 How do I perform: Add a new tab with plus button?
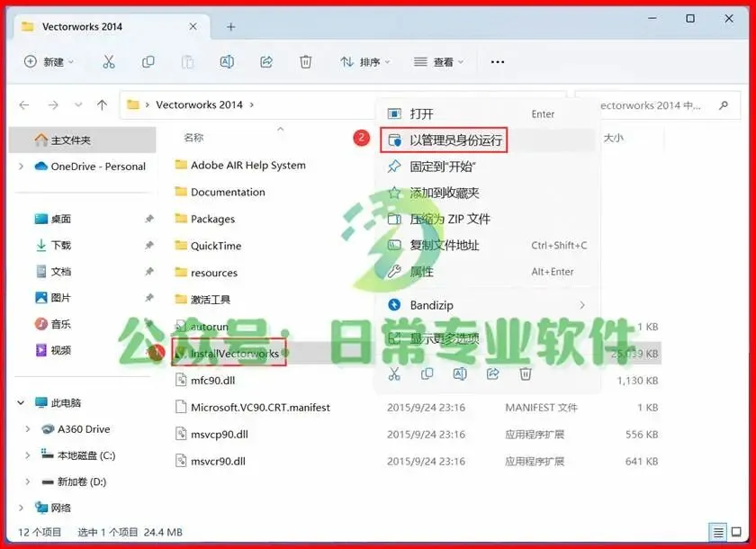click(231, 27)
